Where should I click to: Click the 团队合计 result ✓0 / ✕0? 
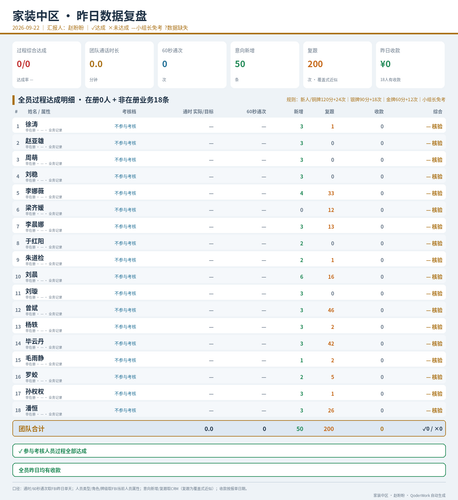(x=432, y=429)
